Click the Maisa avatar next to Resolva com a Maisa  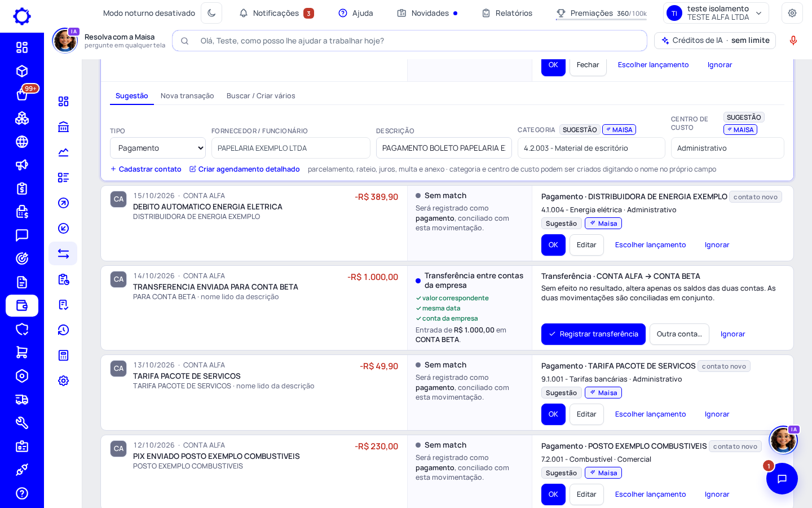65,41
